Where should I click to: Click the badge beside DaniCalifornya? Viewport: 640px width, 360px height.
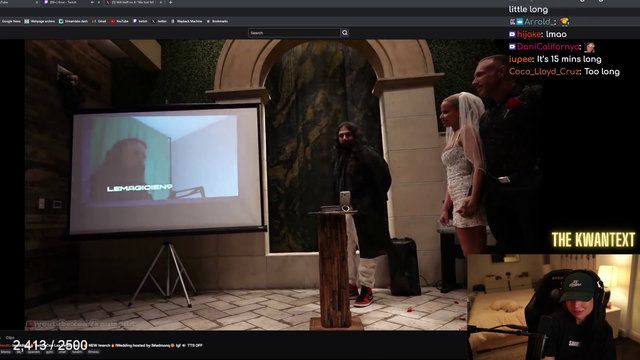(512, 47)
